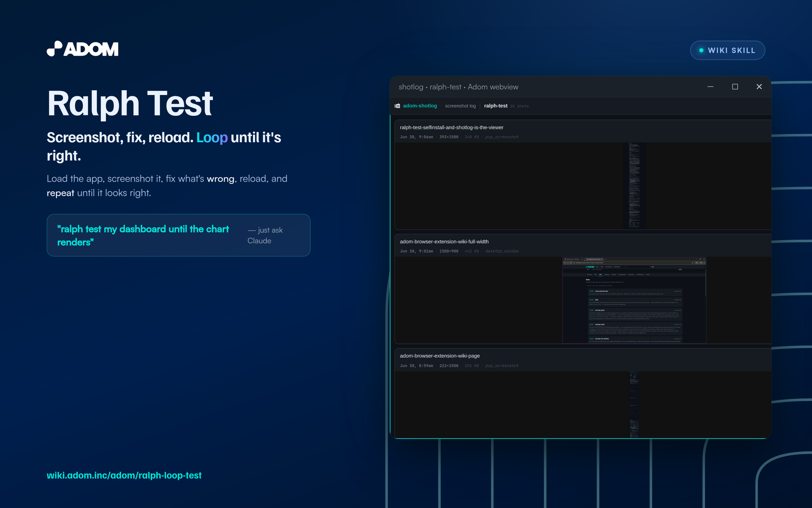Click the ADOM logo

click(x=82, y=49)
